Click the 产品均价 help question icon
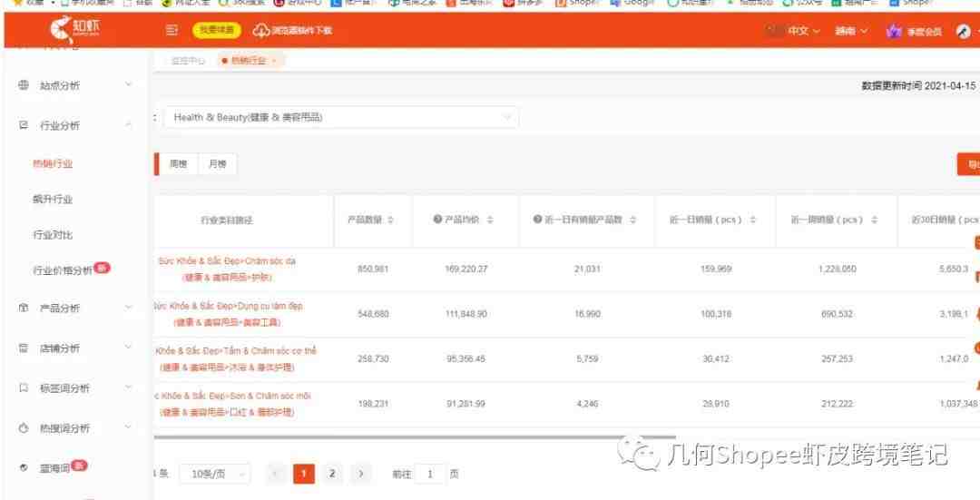980x500 pixels. pyautogui.click(x=437, y=220)
